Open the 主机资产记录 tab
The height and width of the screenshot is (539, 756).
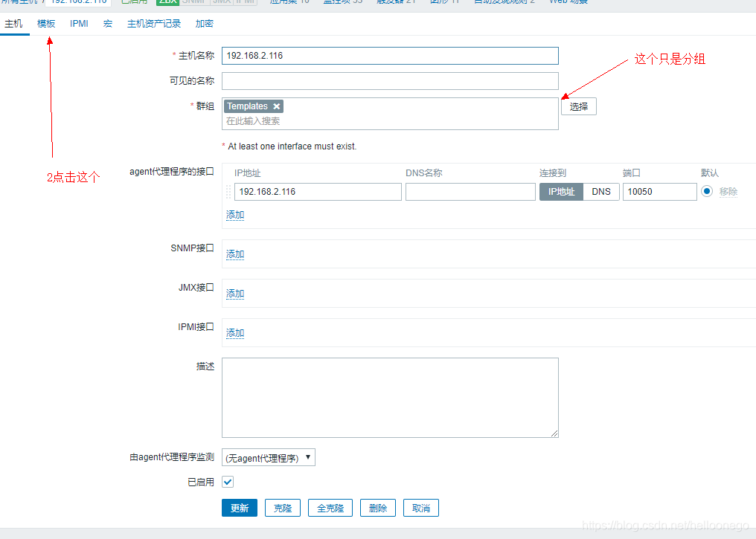coord(154,24)
